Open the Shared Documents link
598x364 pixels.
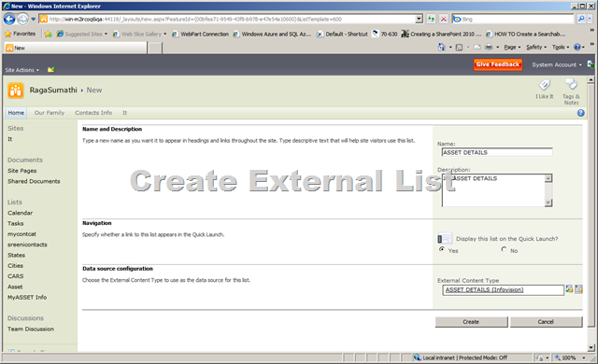(x=34, y=181)
